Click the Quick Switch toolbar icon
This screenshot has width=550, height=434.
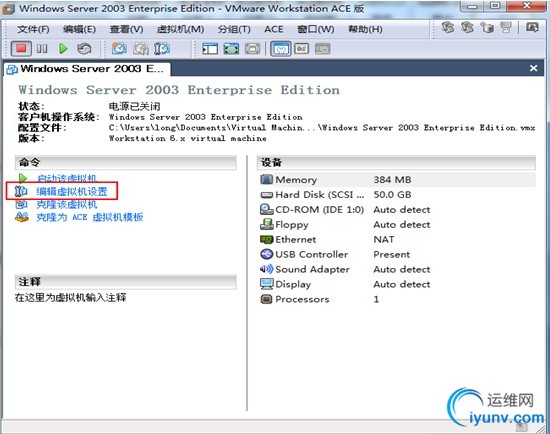pos(253,49)
